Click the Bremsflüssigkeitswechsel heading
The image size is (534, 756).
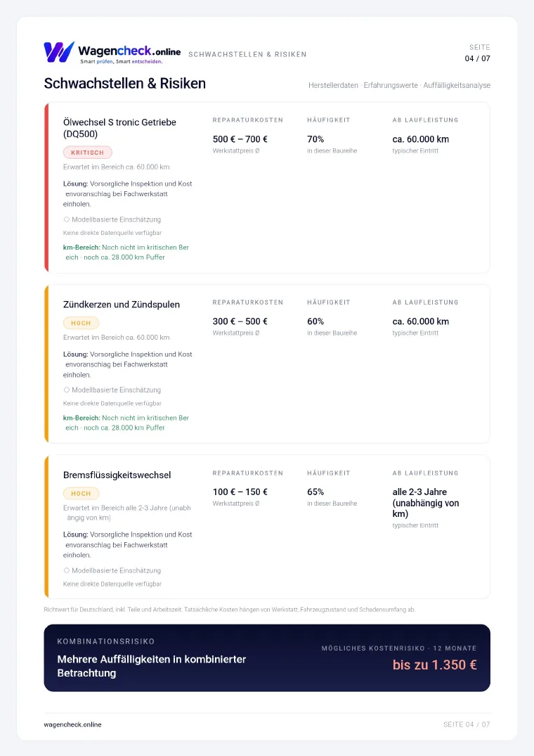coord(117,475)
